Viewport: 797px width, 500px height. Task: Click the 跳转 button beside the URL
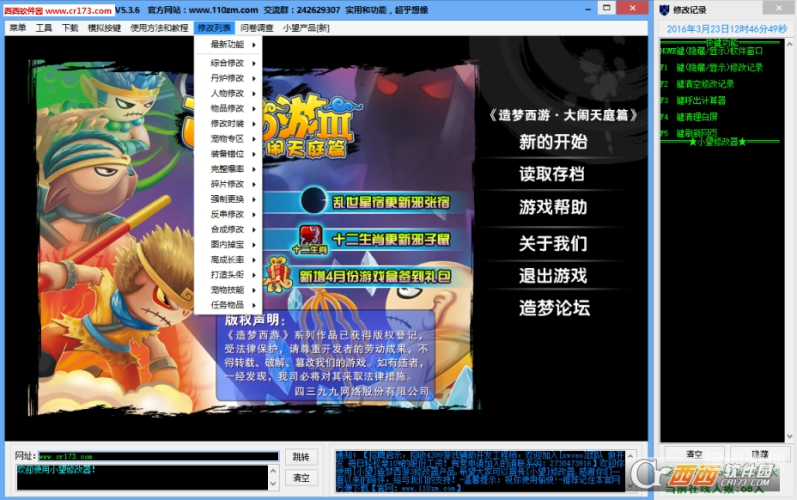301,457
